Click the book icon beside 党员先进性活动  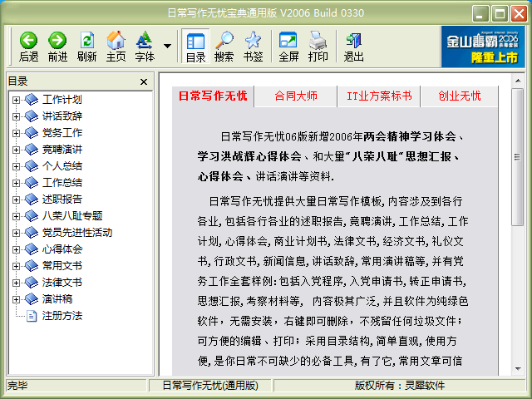point(32,233)
